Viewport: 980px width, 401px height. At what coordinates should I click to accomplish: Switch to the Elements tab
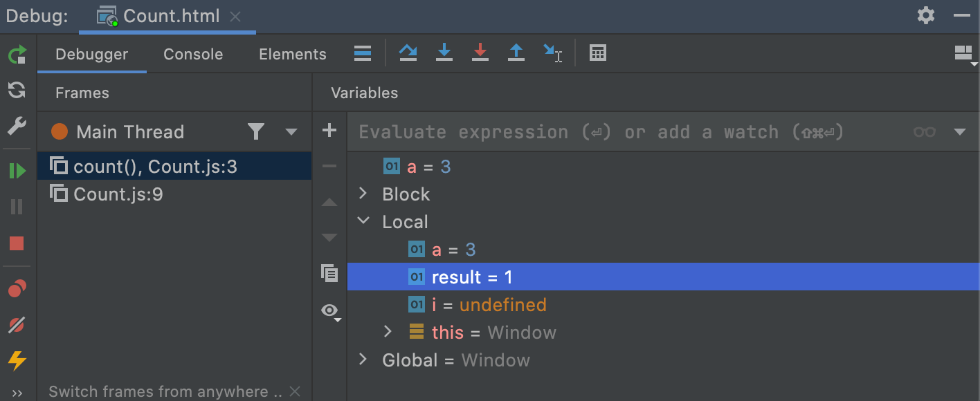293,55
